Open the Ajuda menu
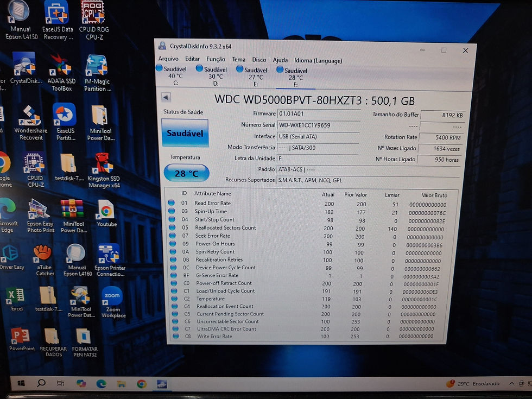 [x=280, y=60]
